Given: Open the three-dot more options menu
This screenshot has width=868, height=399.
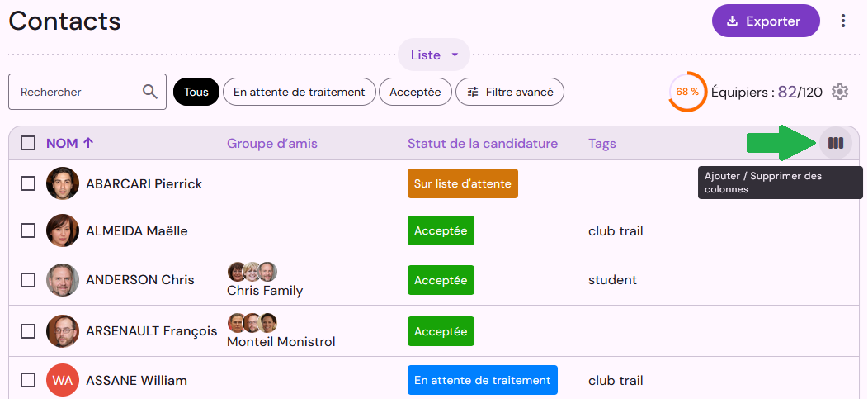Looking at the screenshot, I should click(843, 21).
